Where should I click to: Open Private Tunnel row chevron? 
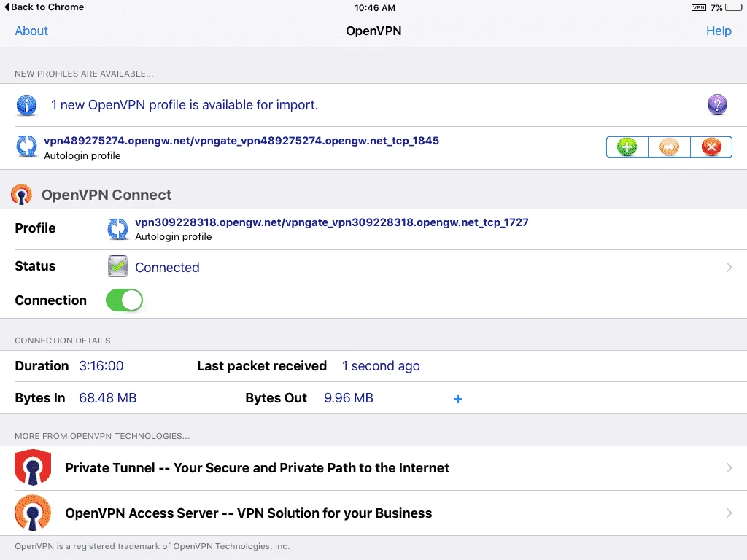click(x=729, y=467)
